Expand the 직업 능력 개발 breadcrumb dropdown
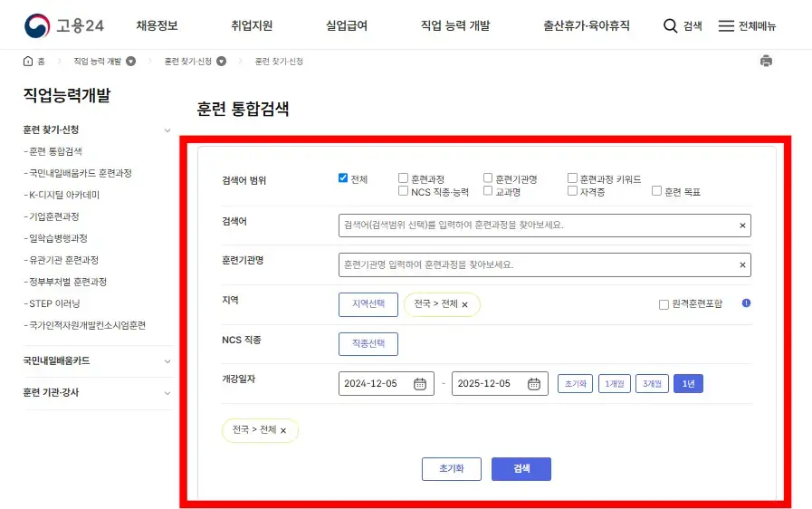The height and width of the screenshot is (509, 812). click(x=131, y=62)
